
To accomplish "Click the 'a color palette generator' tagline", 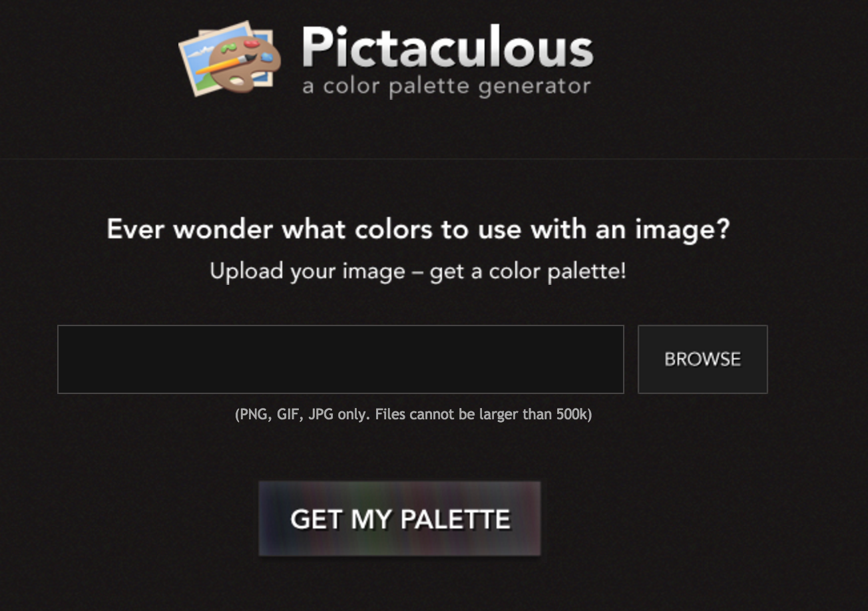I will point(447,87).
